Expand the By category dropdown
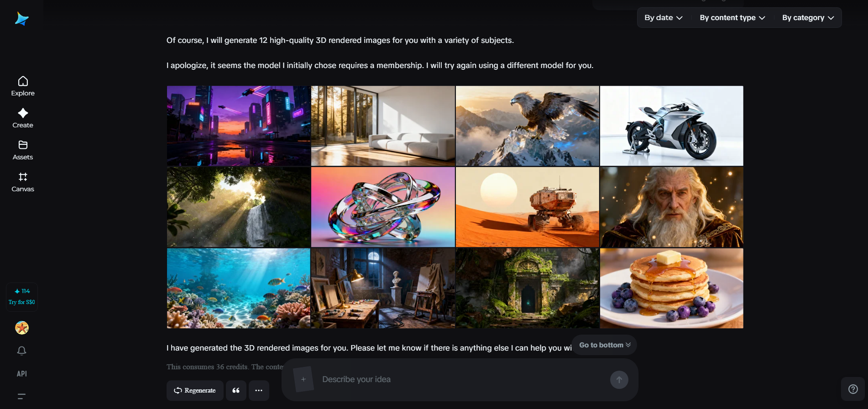Screen dimensions: 868x409 click(808, 18)
